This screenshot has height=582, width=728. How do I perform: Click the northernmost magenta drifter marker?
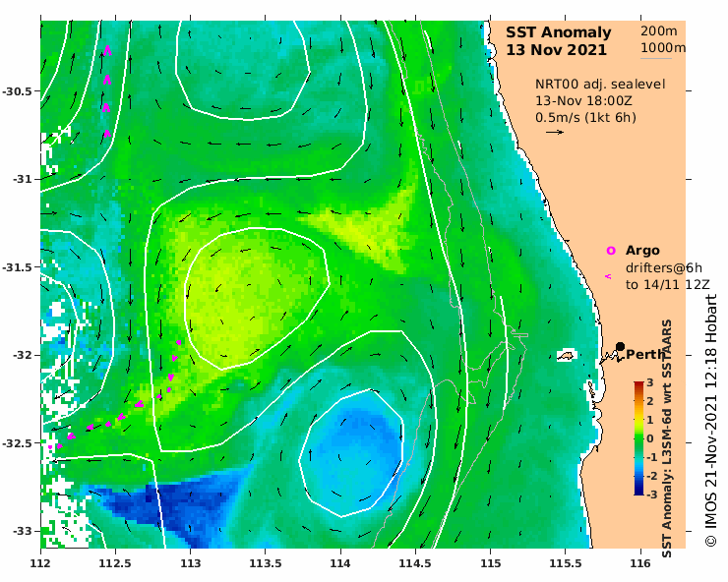pos(107,50)
